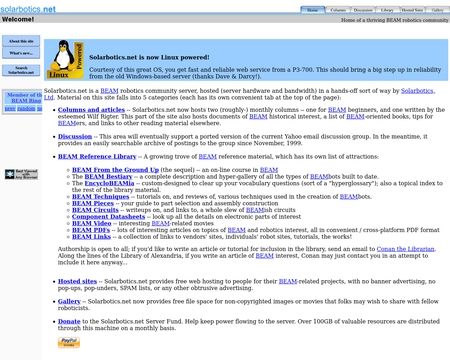Click BEAM link before 'beginners'
This screenshot has width=450, height=360.
tap(337, 110)
